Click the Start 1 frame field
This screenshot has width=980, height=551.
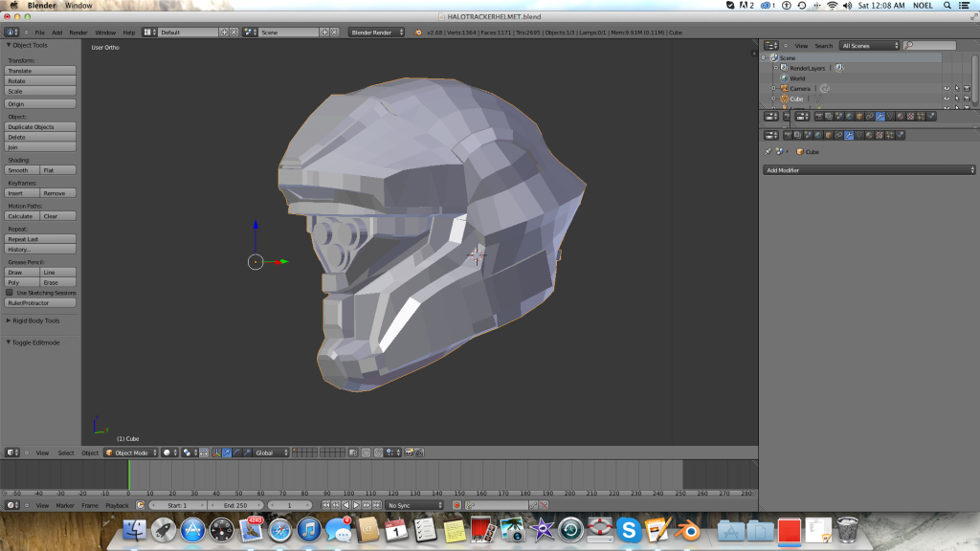pyautogui.click(x=177, y=505)
